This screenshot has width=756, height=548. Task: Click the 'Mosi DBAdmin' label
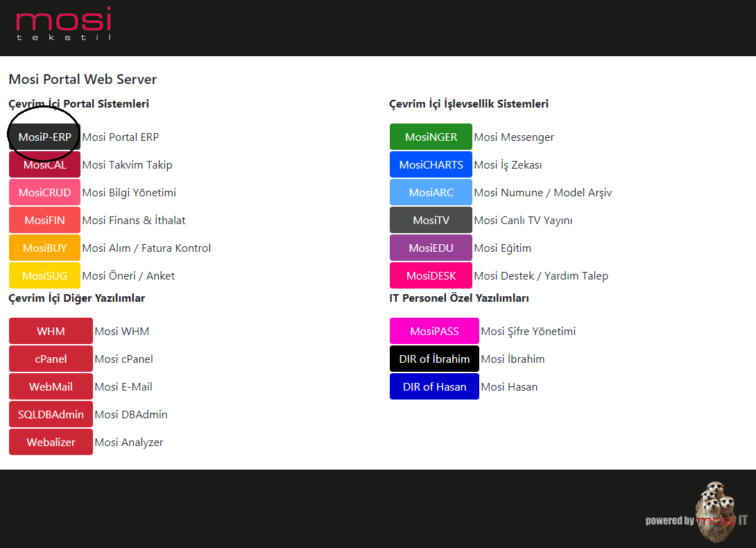(x=131, y=414)
